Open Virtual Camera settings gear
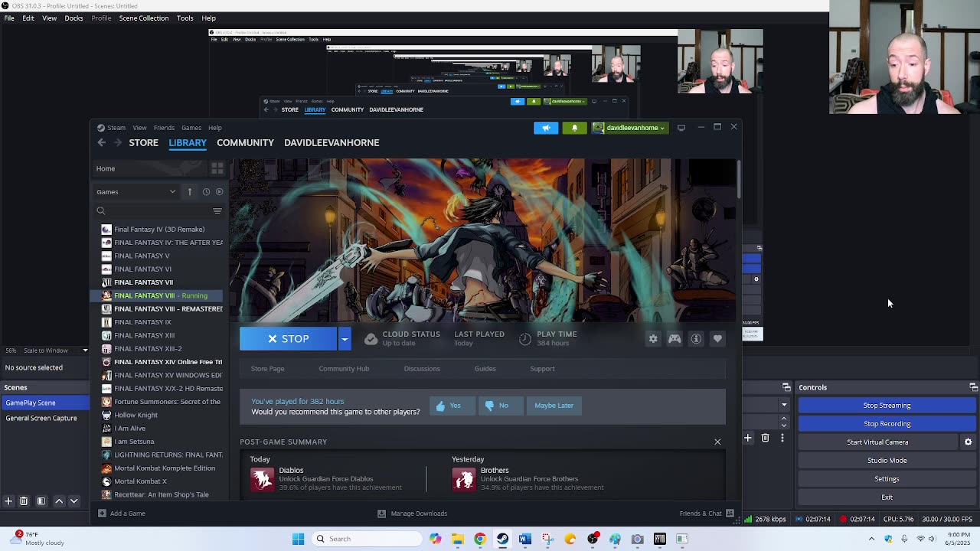 coord(968,442)
